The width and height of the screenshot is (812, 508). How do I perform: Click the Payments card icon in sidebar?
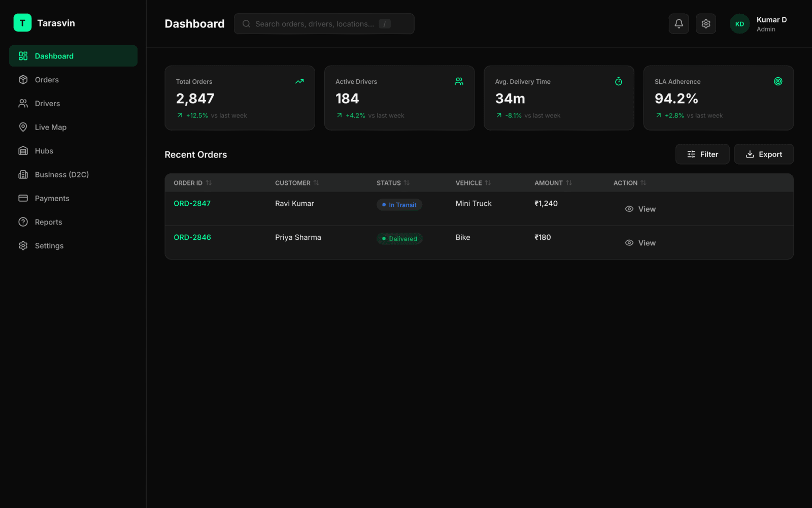(x=23, y=198)
